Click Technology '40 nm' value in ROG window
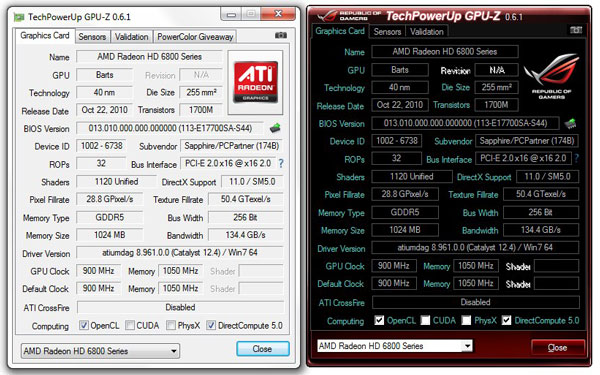This screenshot has height=375, width=600. pos(399,87)
